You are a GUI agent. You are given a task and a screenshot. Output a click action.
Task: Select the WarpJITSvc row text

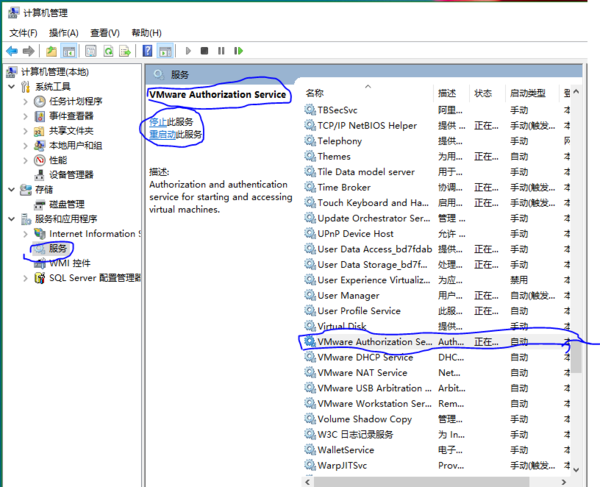coord(342,465)
